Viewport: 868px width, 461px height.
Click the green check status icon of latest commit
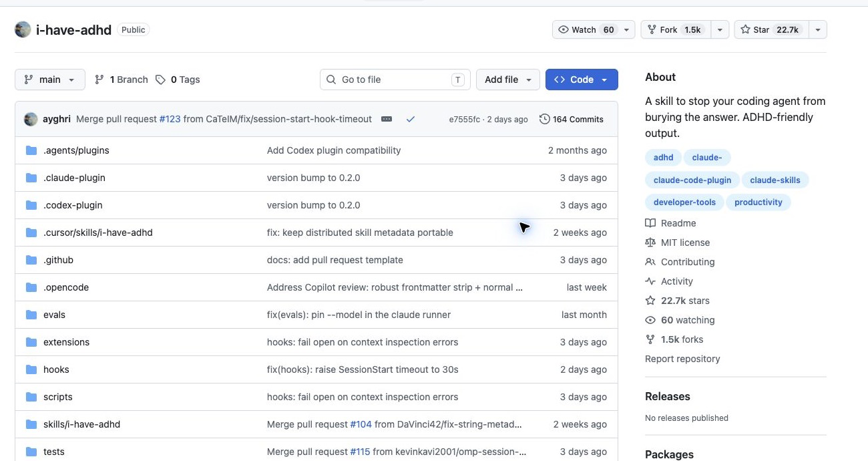pos(411,119)
